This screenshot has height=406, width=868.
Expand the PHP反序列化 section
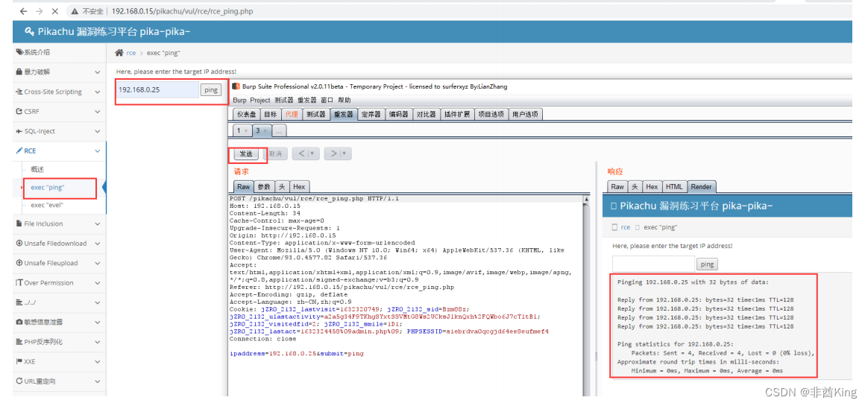coord(60,342)
